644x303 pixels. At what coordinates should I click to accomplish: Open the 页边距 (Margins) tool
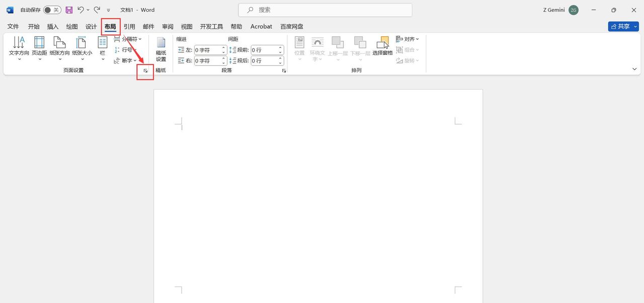click(39, 48)
